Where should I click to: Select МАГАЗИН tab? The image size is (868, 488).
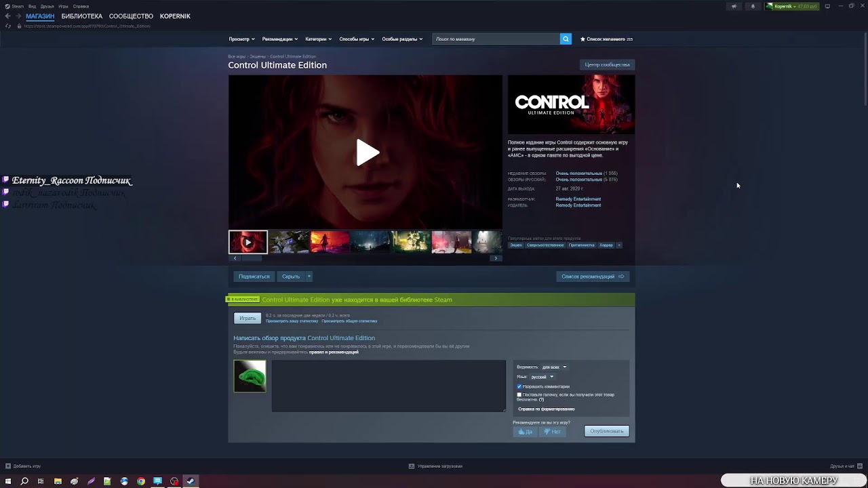(x=40, y=16)
